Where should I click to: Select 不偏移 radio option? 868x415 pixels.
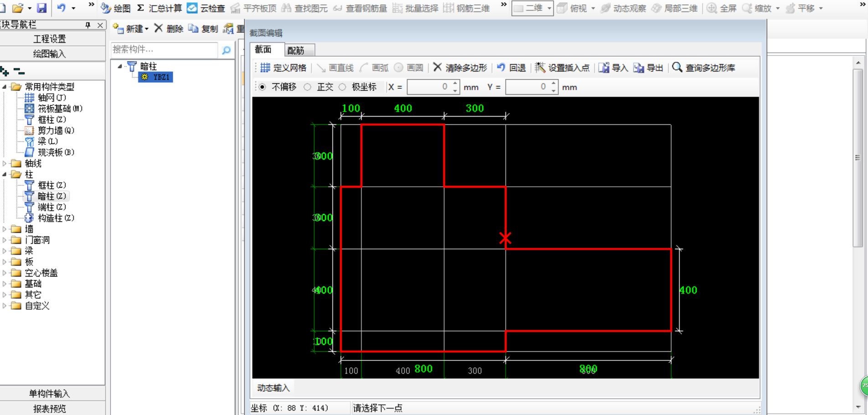(x=263, y=87)
